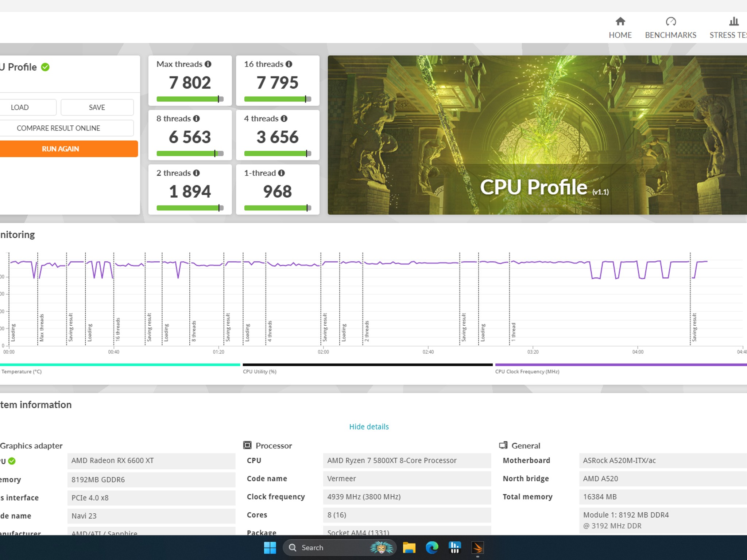Click 'AMD A520' north bridge value
The image size is (747, 560).
(x=663, y=479)
